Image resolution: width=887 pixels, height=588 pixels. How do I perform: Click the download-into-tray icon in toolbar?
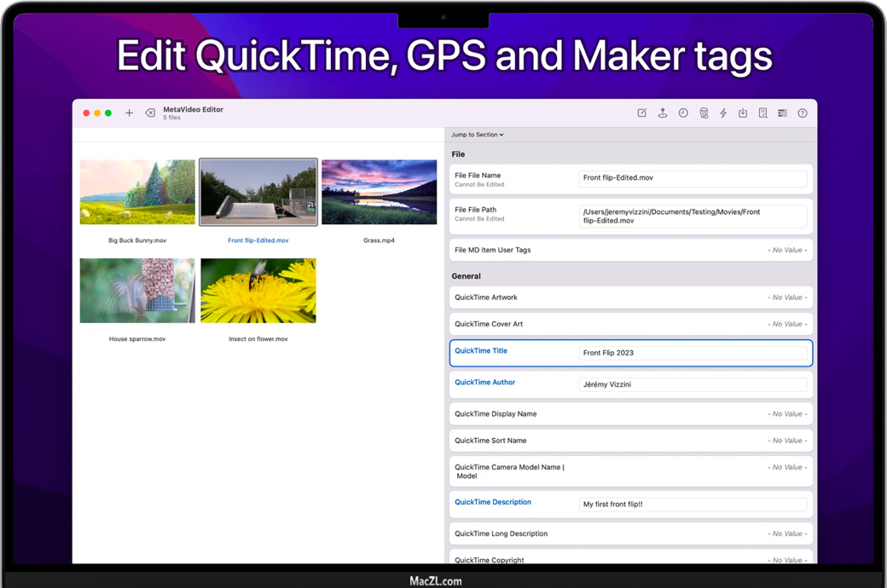tap(743, 113)
